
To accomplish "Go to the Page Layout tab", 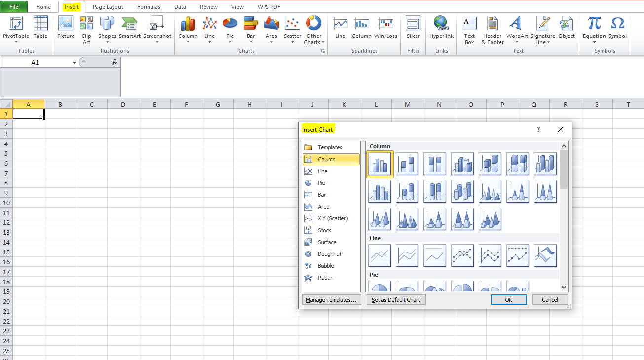I will pos(108,7).
